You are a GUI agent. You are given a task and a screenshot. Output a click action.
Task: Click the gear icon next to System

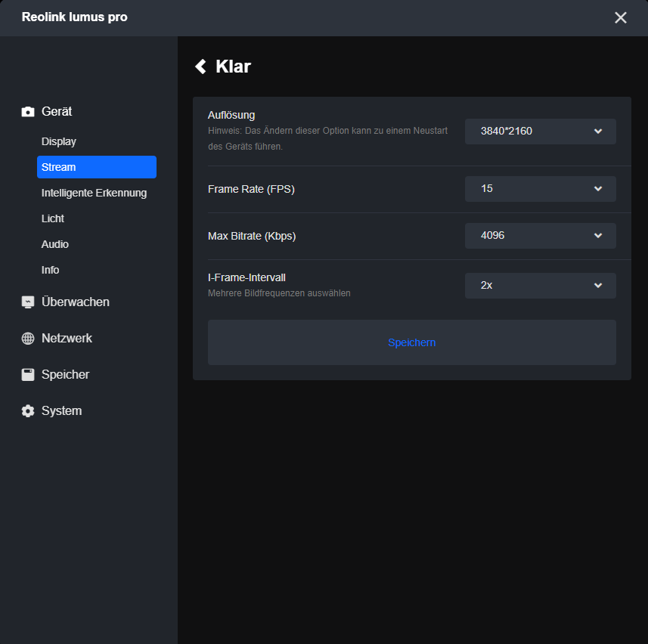point(28,411)
